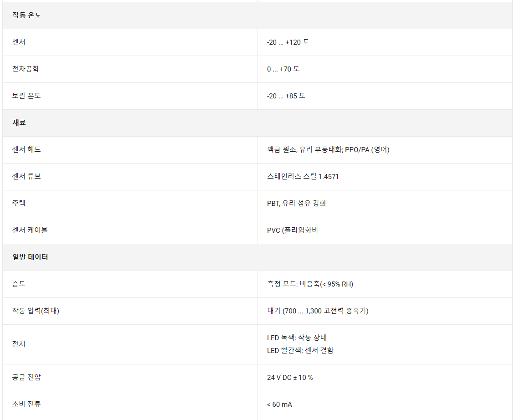Click the -20 ... +120 도 value
Viewport: 515px width, 420px height.
(x=288, y=42)
